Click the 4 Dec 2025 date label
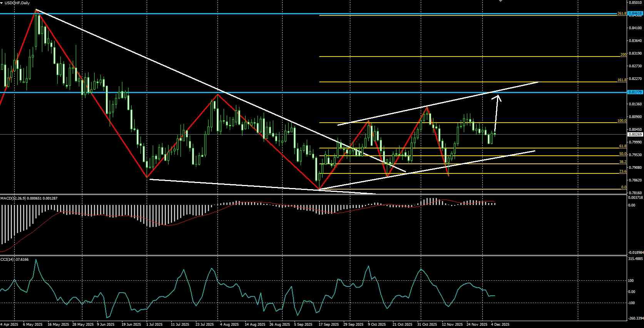 point(500,325)
